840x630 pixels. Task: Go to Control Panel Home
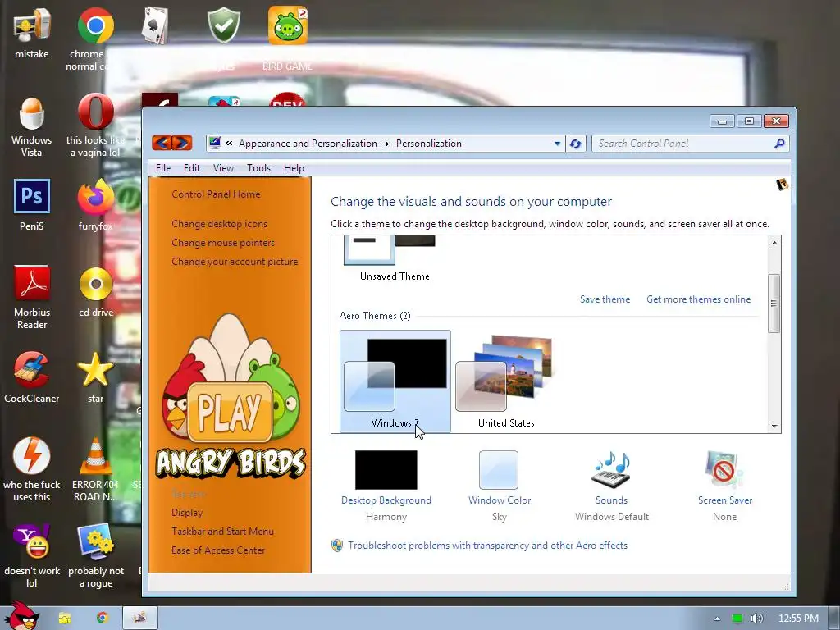(216, 194)
